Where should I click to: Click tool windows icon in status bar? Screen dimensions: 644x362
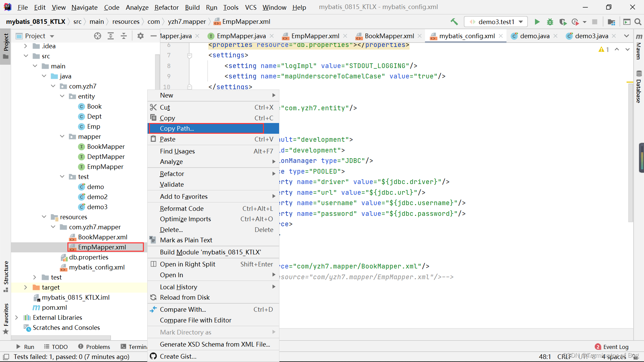[6, 357]
